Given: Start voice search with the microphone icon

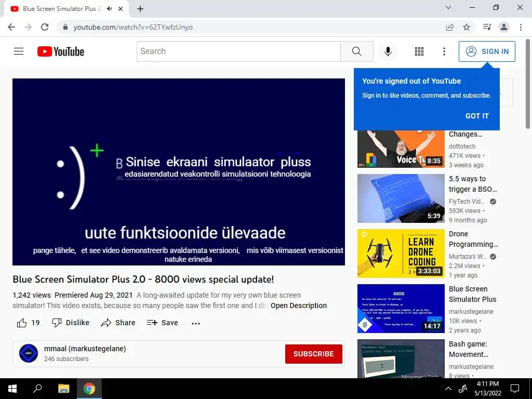Looking at the screenshot, I should click(x=388, y=51).
